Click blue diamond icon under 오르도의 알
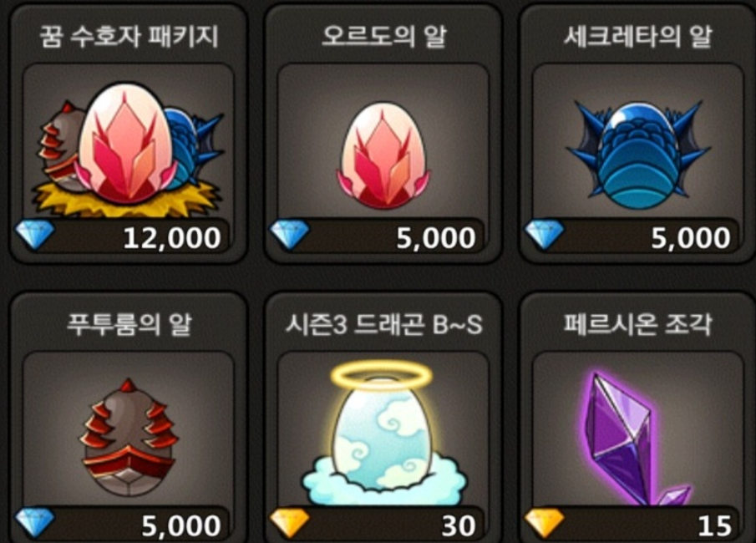Image resolution: width=756 pixels, height=543 pixels. pyautogui.click(x=289, y=235)
